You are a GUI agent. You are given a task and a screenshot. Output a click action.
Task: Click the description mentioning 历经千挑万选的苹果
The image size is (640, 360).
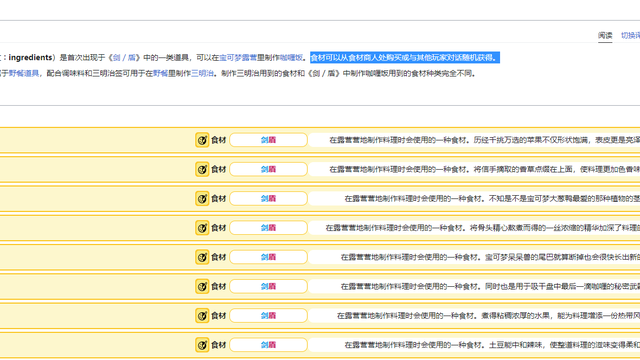point(484,140)
